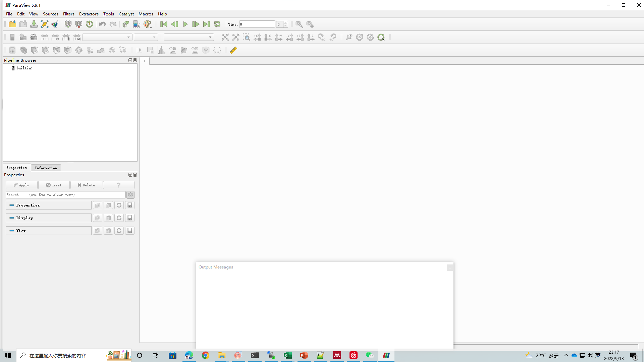
Task: Click the Open Data File icon
Action: point(12,24)
